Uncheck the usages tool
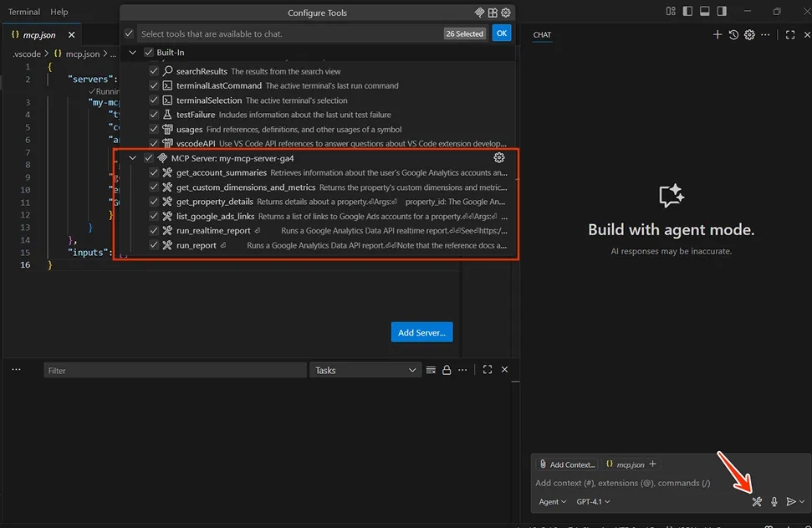812x528 pixels. pyautogui.click(x=154, y=129)
